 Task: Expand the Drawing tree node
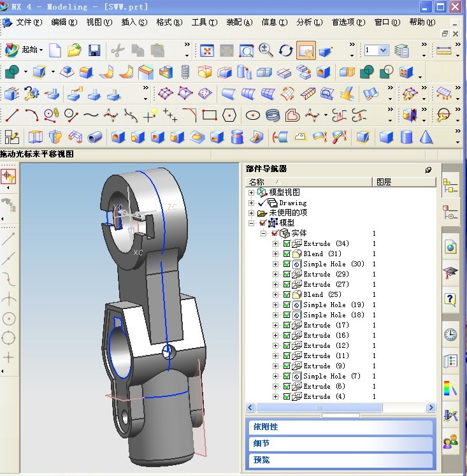click(x=251, y=203)
